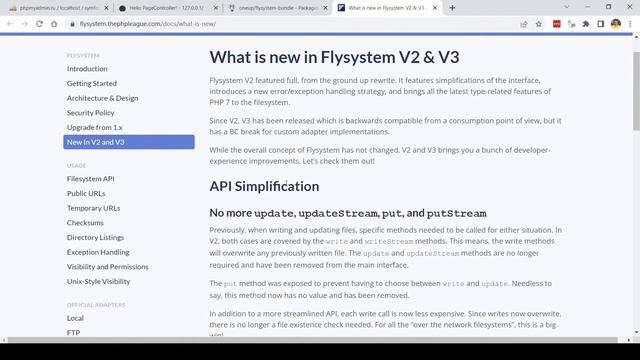Select New in V2 and V3 sidebar item
This screenshot has height=360, width=640.
point(129,142)
